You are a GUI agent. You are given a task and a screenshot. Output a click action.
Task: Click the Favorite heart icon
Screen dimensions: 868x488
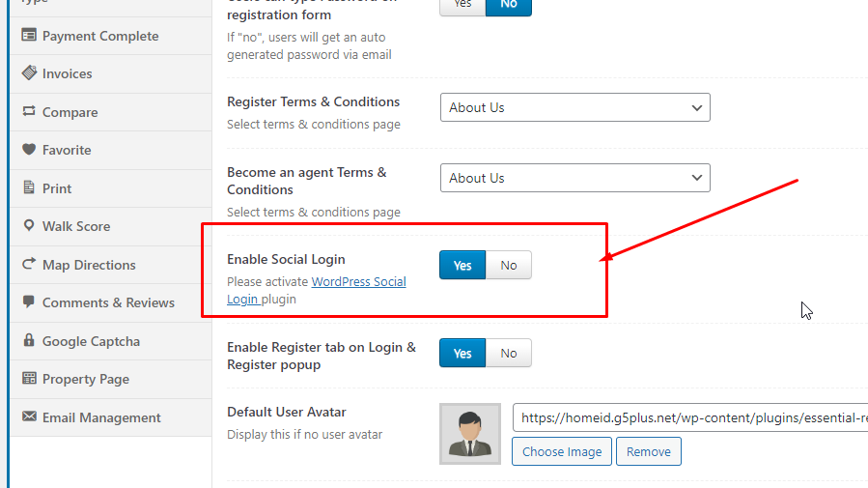tap(29, 150)
